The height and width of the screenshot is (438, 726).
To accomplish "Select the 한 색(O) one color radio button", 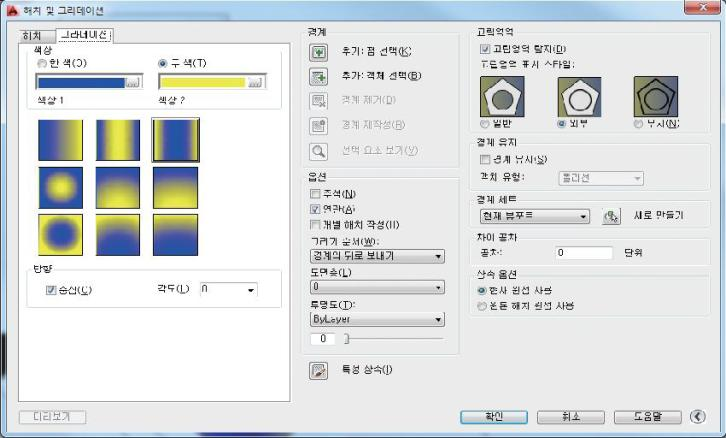I will 42,63.
